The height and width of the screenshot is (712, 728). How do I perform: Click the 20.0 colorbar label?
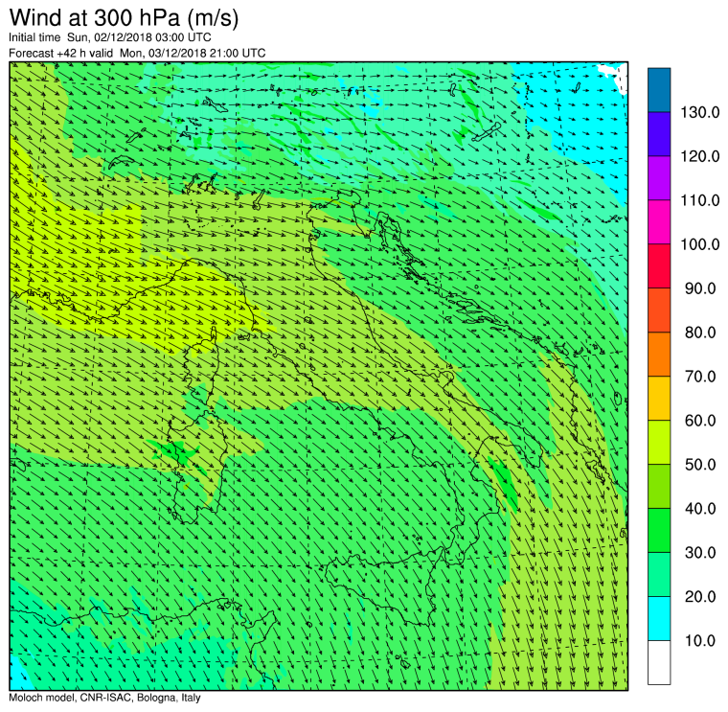tap(700, 596)
